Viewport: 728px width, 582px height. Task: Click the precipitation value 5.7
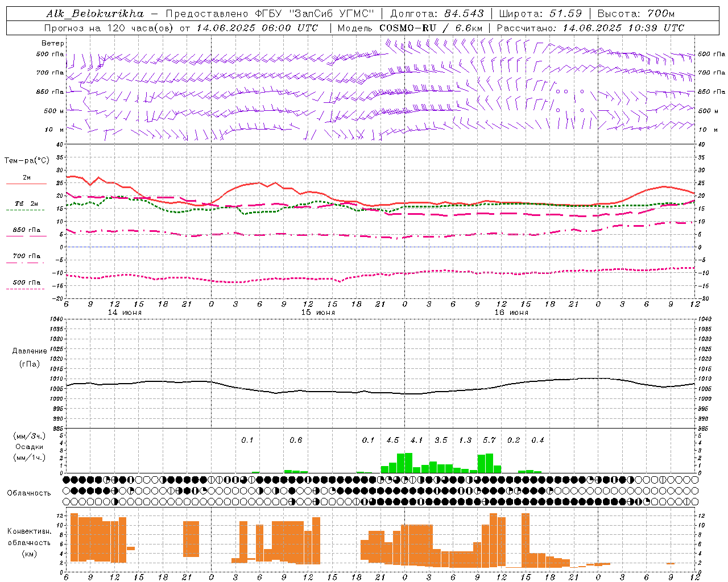pyautogui.click(x=489, y=440)
